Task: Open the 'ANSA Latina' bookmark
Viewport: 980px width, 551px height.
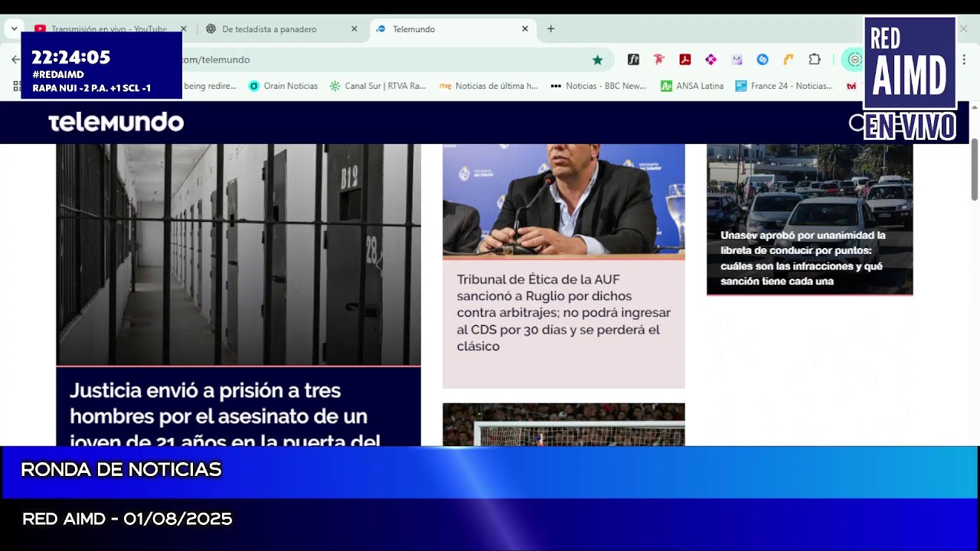Action: 692,86
